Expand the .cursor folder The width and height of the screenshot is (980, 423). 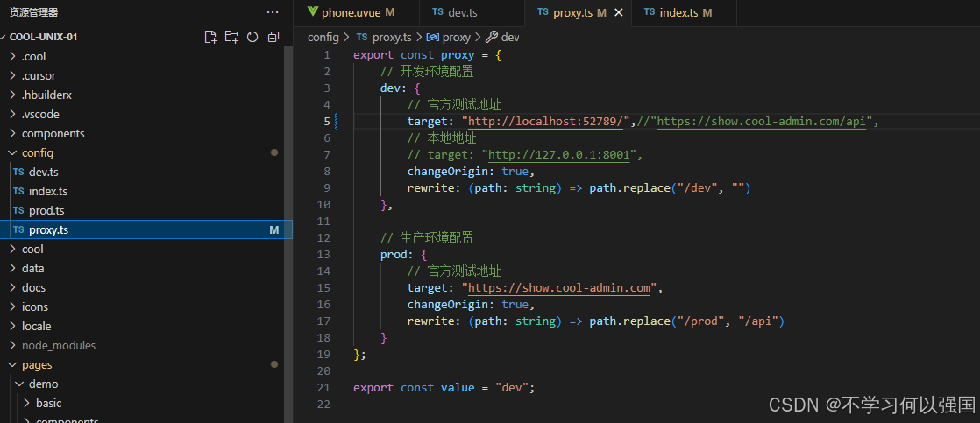(146, 75)
